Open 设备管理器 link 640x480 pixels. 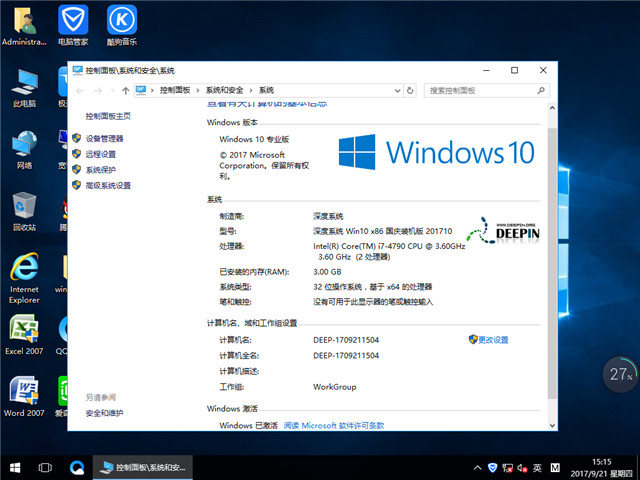[x=104, y=139]
